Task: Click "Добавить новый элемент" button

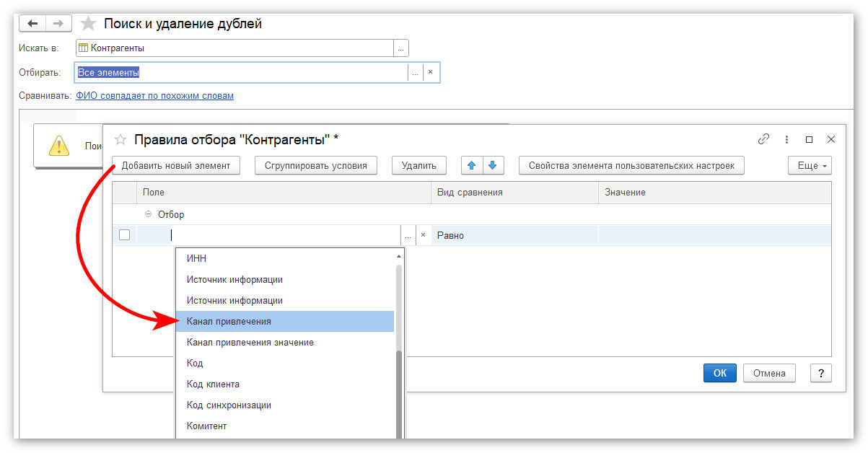Action: coord(176,165)
